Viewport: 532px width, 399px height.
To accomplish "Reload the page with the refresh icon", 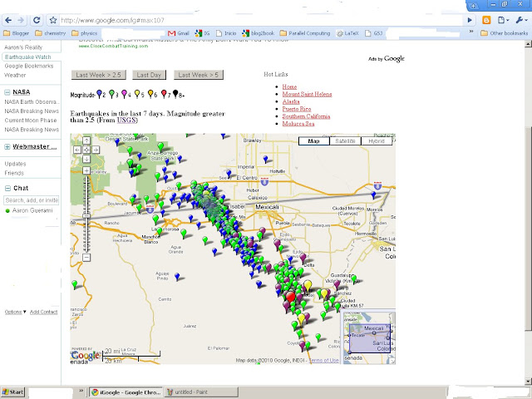I will point(37,20).
